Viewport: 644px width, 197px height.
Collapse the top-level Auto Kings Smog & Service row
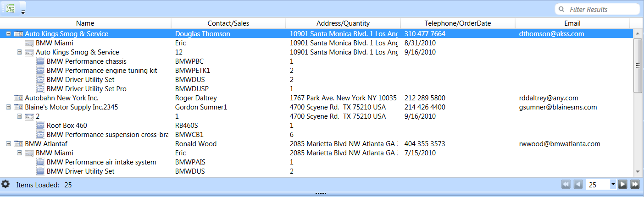click(x=8, y=34)
